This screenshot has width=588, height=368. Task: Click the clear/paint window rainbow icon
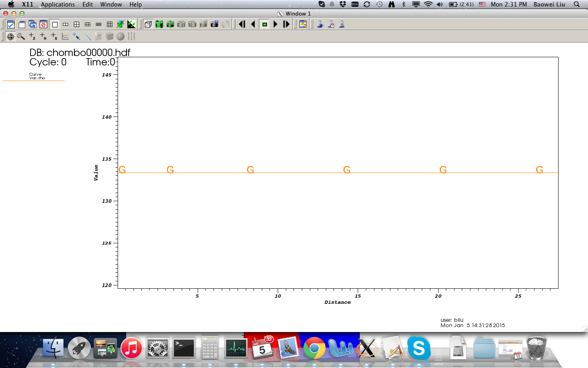point(303,25)
